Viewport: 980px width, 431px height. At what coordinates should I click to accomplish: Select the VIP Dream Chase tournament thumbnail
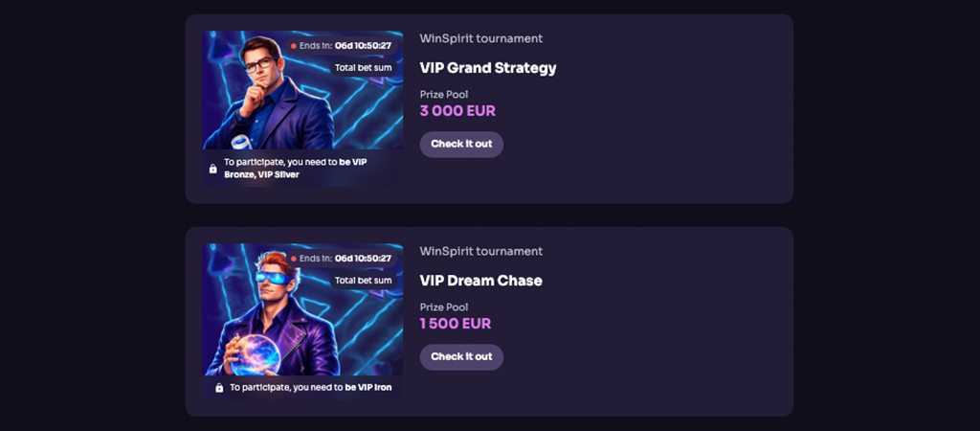pyautogui.click(x=301, y=322)
